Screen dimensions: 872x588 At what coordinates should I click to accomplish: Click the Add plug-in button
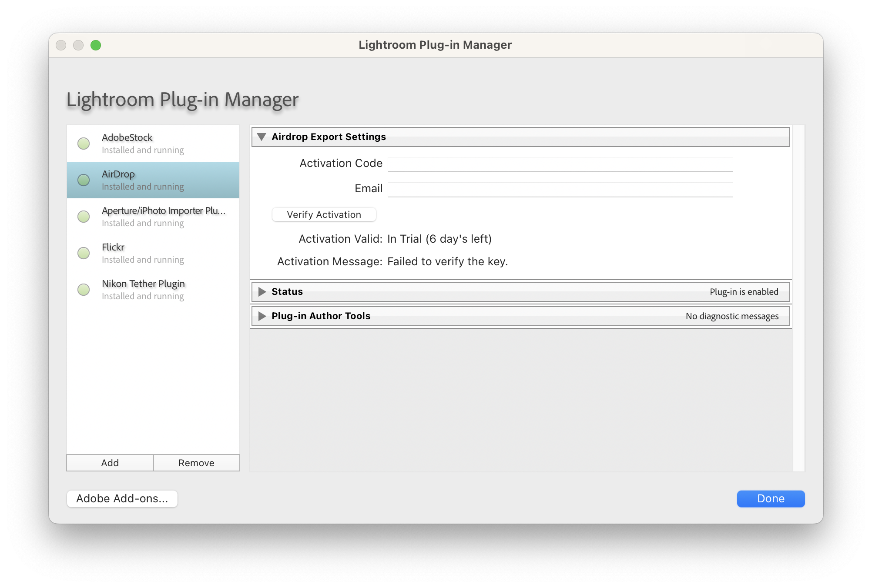pos(110,463)
